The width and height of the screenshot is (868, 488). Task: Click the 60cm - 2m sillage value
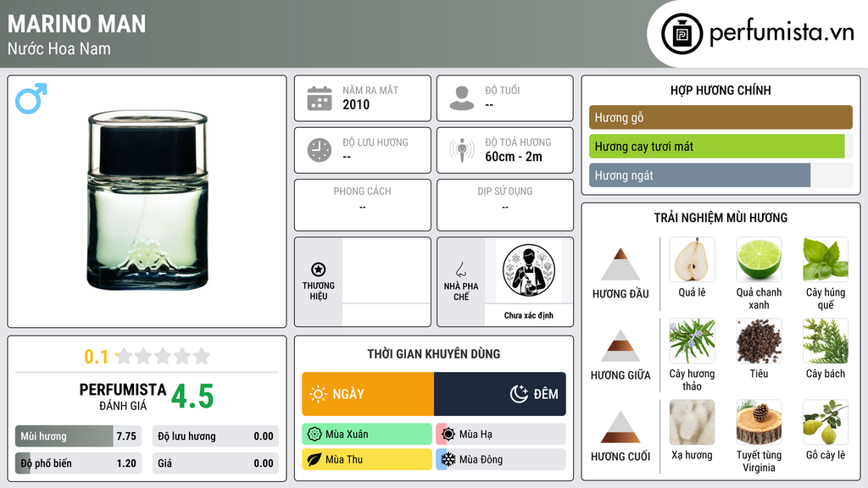click(x=514, y=157)
